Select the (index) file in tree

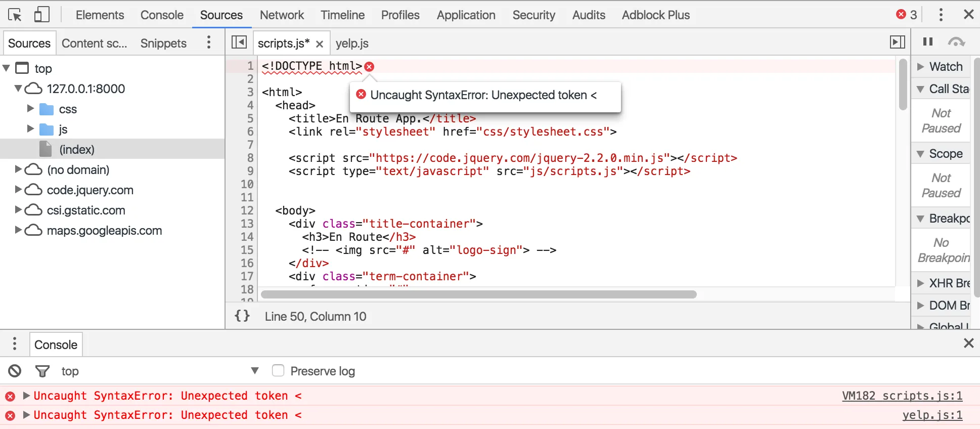pyautogui.click(x=77, y=149)
